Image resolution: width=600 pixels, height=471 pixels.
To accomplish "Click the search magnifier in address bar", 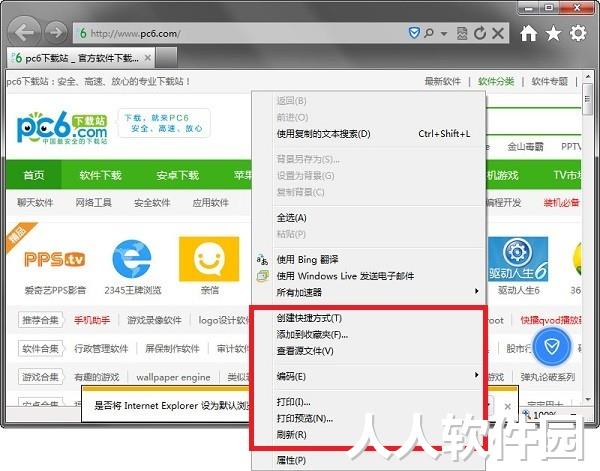I will click(429, 33).
